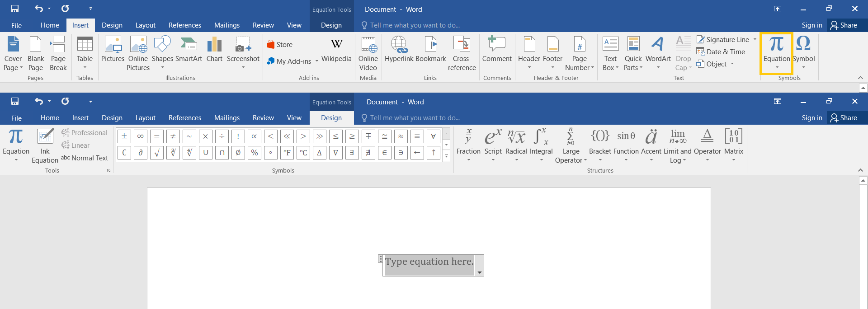This screenshot has width=868, height=309.
Task: Open the Wikipedia add-in
Action: click(336, 50)
